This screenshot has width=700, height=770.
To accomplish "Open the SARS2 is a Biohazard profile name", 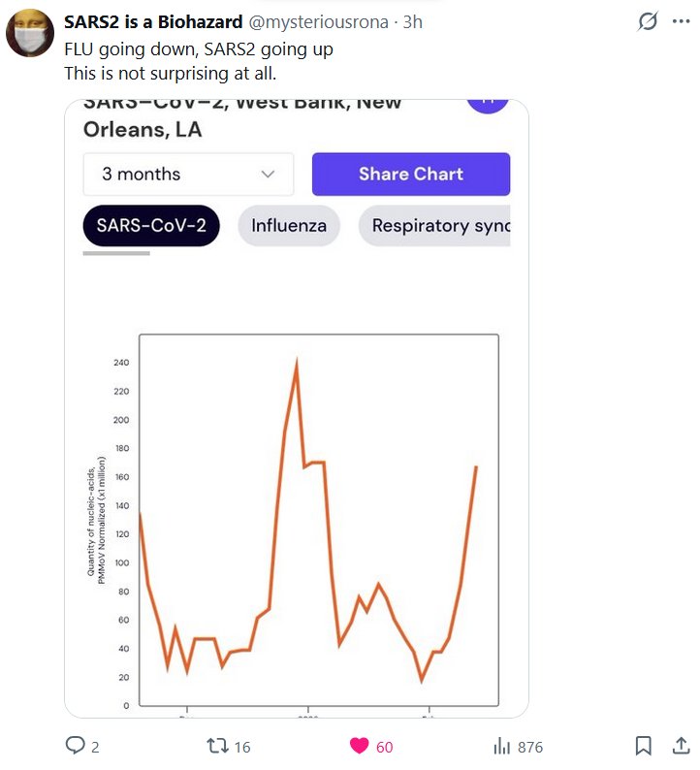I will coord(153,22).
